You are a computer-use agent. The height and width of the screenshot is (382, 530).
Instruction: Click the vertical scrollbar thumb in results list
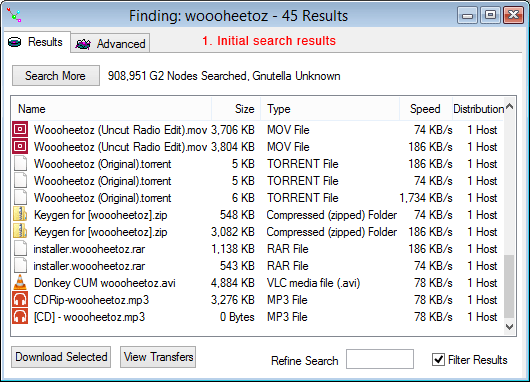[x=509, y=286]
